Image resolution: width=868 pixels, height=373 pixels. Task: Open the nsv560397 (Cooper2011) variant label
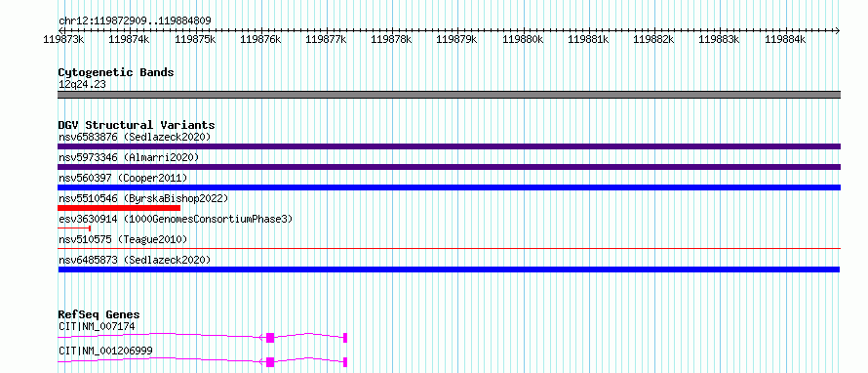[123, 178]
